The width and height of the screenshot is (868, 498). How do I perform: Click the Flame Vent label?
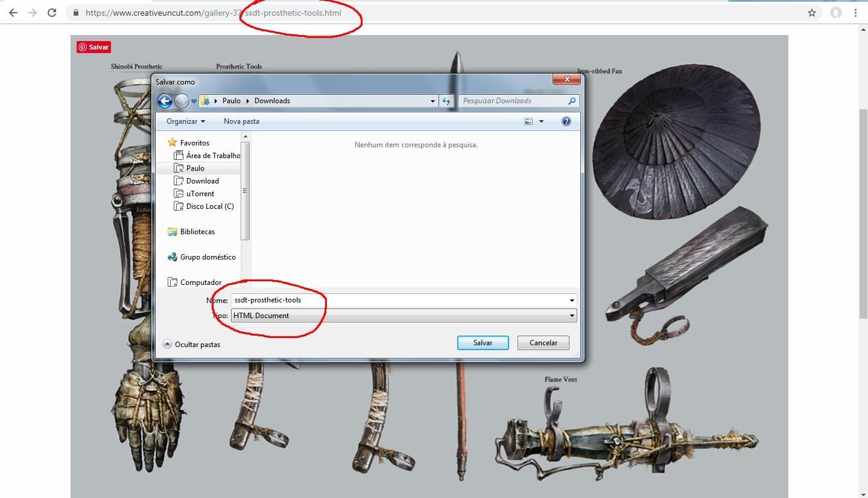tap(561, 380)
